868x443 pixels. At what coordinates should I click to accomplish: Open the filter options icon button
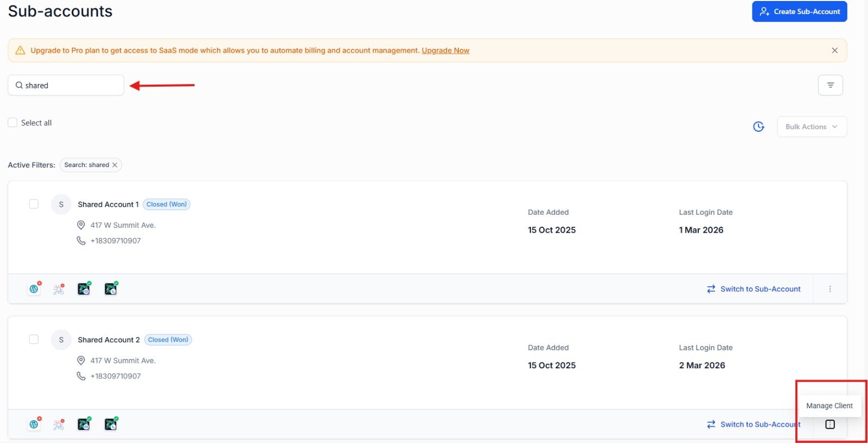830,85
